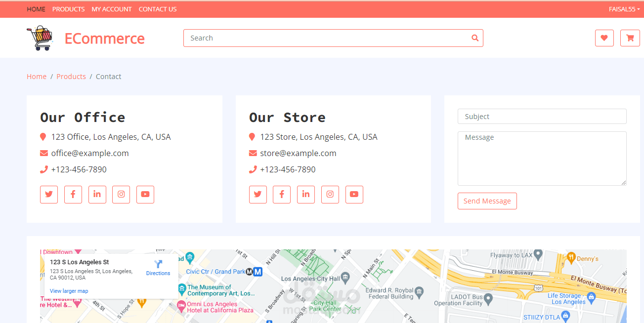Open the View larger map link
Screen dimensions: 644x323
[x=69, y=291]
